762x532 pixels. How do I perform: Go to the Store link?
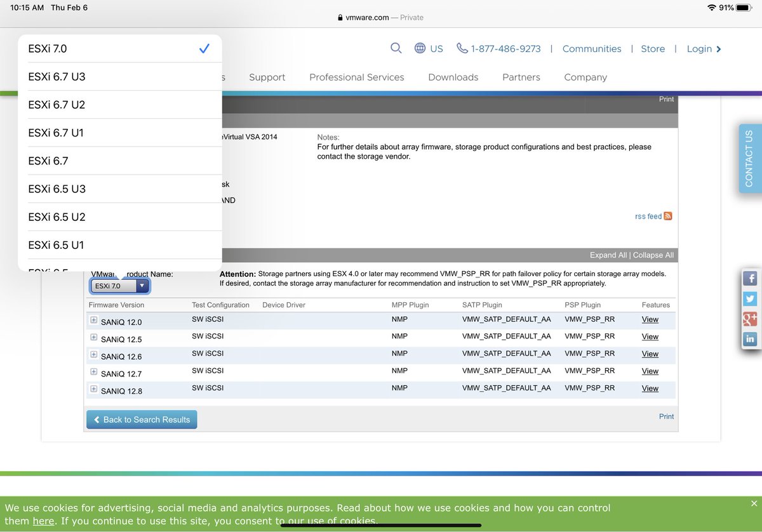653,49
